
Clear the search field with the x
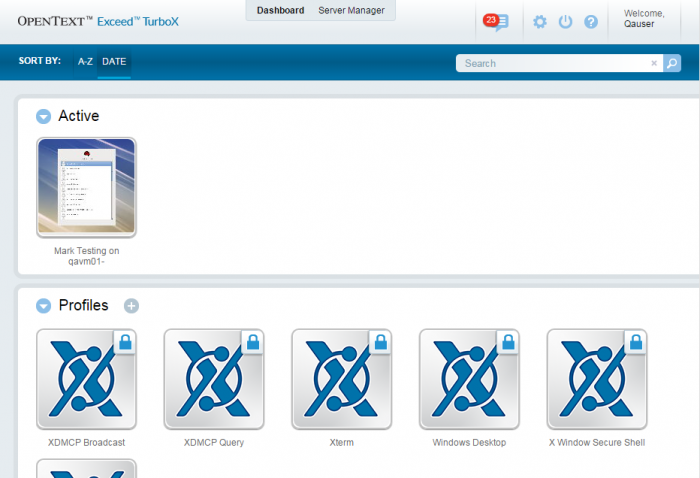click(654, 63)
